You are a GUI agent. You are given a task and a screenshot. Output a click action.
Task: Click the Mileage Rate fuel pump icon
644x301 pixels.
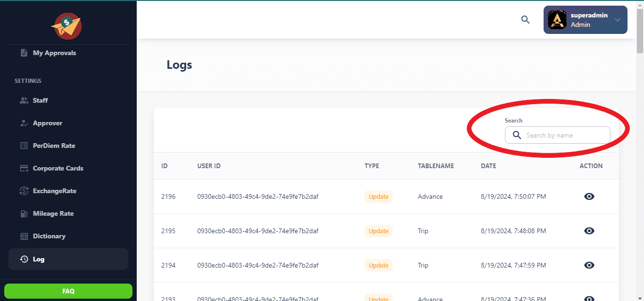(24, 213)
